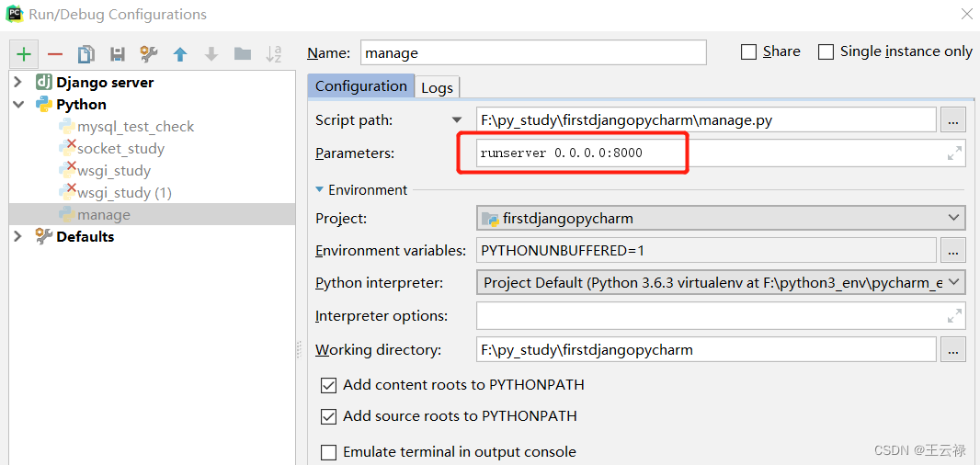Image resolution: width=980 pixels, height=465 pixels.
Task: Enable Single instance only checkbox
Action: click(826, 51)
